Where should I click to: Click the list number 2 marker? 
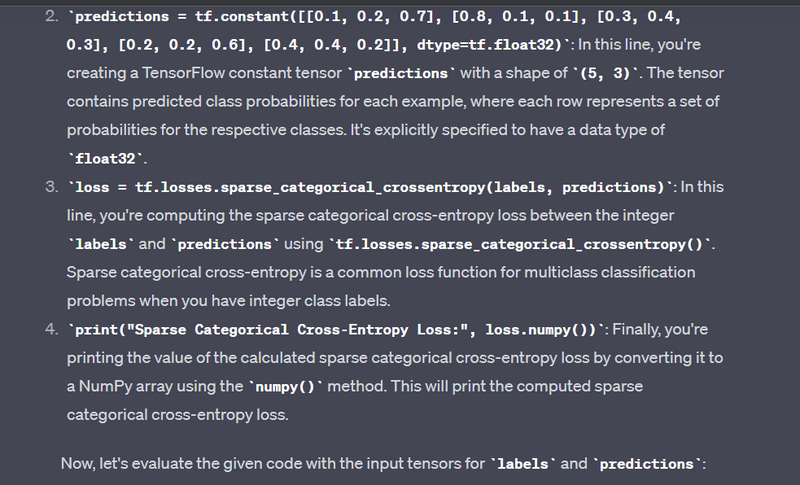[x=52, y=18]
